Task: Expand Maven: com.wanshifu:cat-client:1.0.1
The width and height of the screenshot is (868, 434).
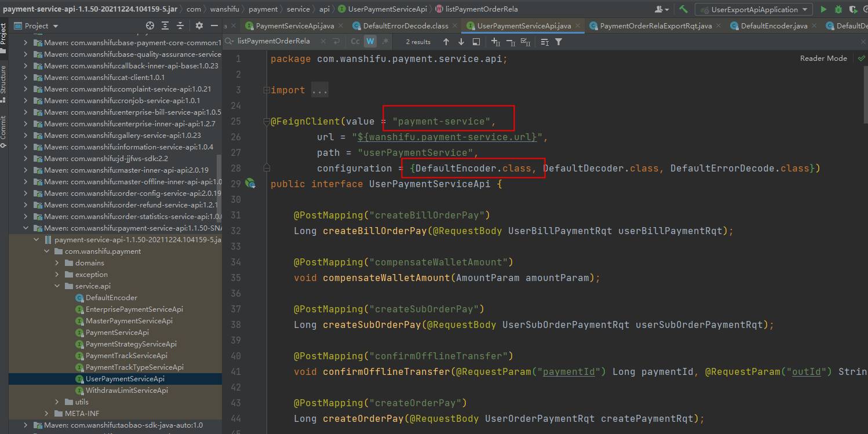Action: (25, 78)
